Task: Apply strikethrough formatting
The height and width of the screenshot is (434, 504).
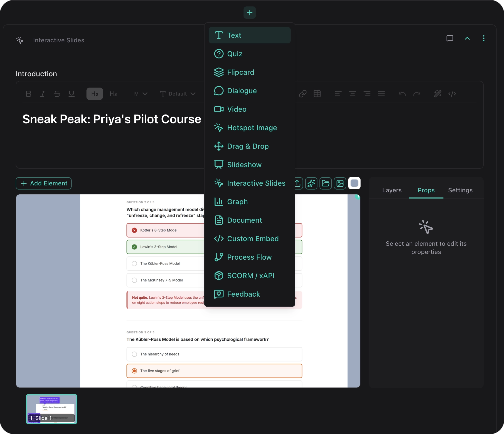Action: point(57,94)
